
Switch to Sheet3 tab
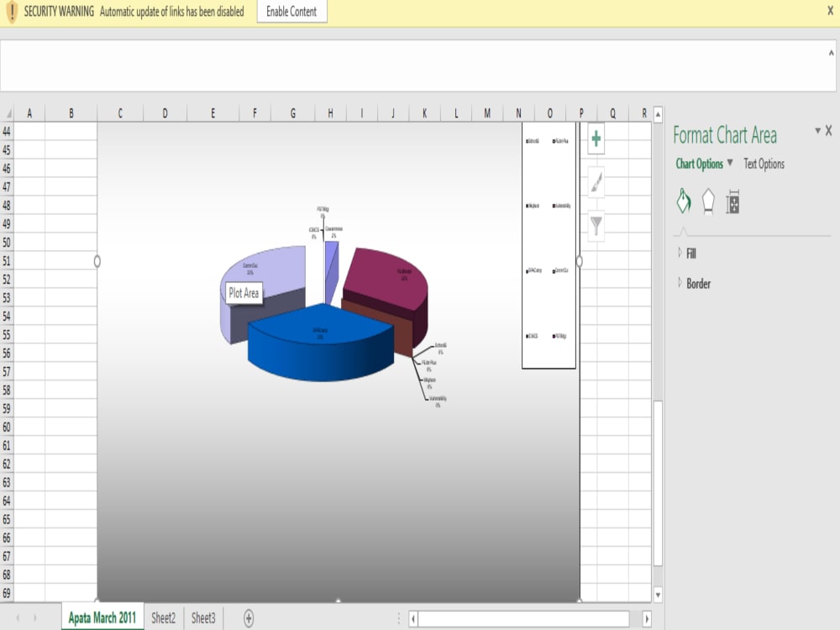pos(203,618)
